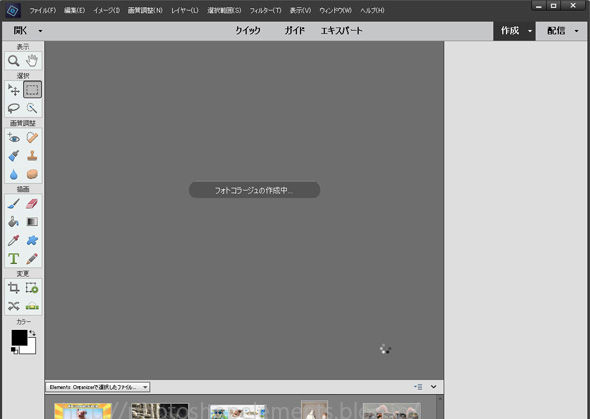
Task: Select the Eraser tool
Action: pos(32,204)
